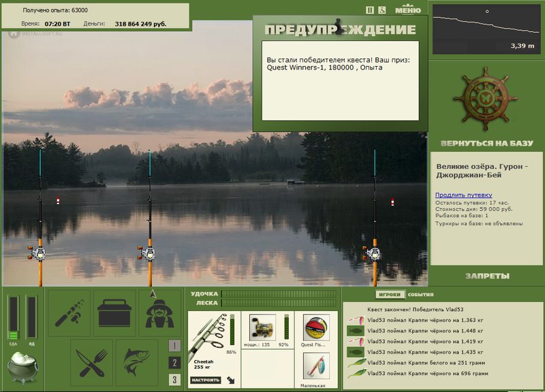Click green lure icon beside 251 грамм catch
Screen dimensions: 545x392
tap(357, 363)
